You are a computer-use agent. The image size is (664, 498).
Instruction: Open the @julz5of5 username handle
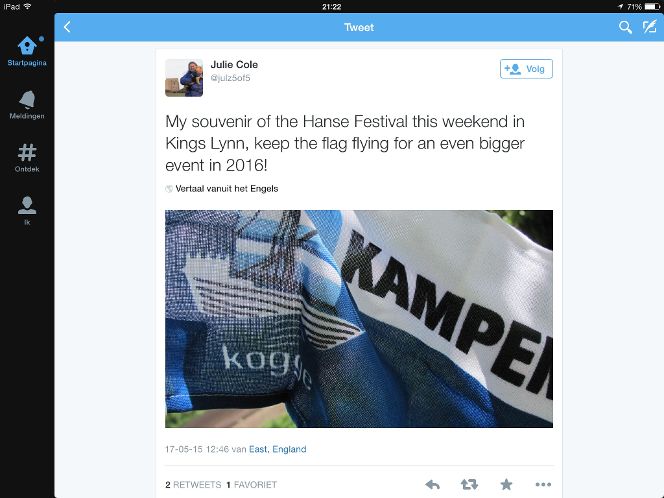point(230,78)
